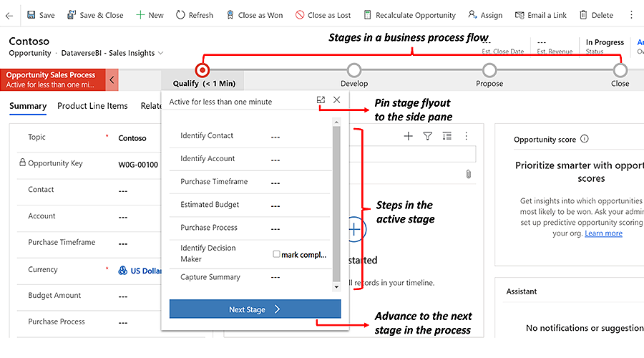Image resolution: width=644 pixels, height=358 pixels.
Task: Switch to Product Line Items tab
Action: click(92, 106)
